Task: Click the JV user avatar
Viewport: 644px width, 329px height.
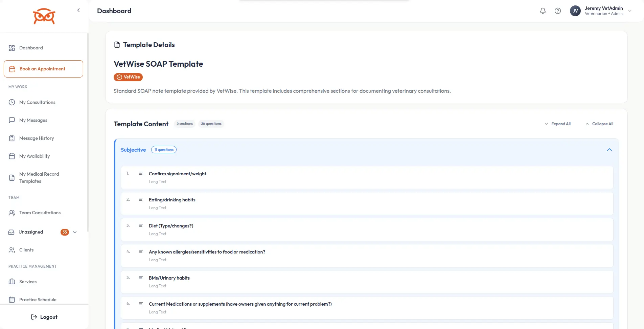Action: click(575, 11)
